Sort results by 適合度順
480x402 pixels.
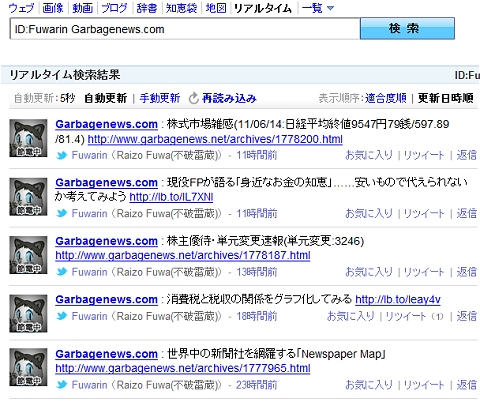[386, 98]
